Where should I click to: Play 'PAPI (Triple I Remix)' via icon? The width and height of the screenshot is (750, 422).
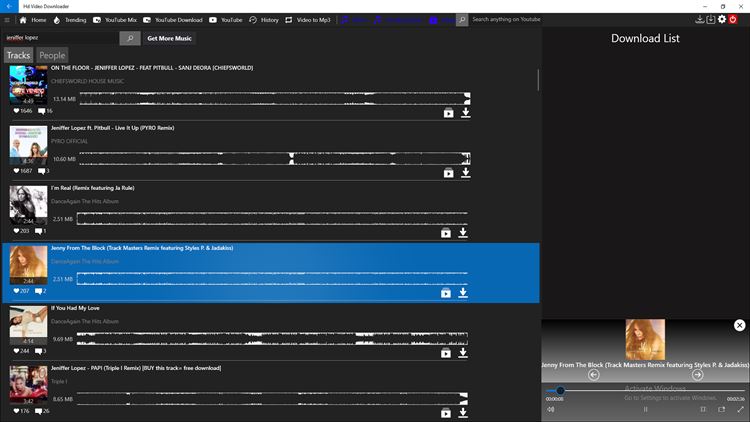pos(446,413)
